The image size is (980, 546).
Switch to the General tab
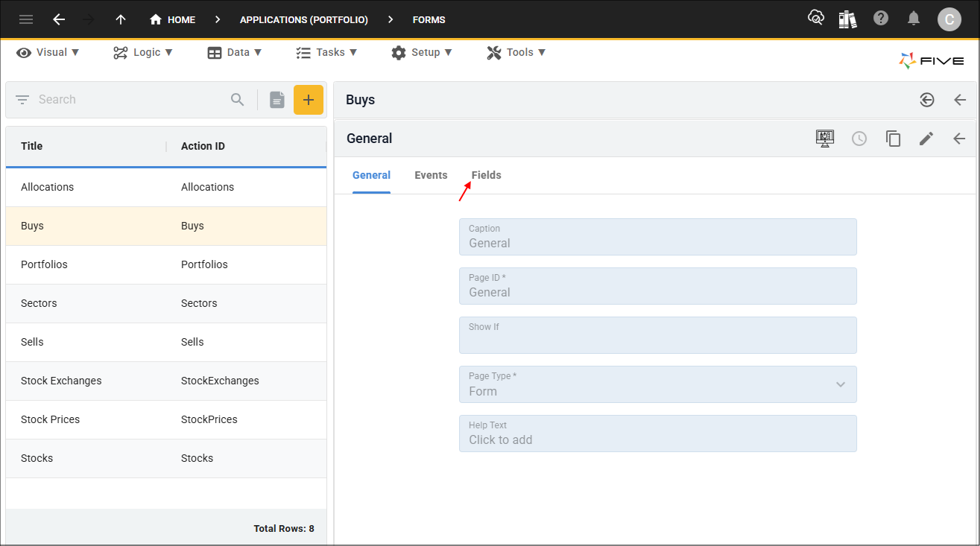[371, 175]
